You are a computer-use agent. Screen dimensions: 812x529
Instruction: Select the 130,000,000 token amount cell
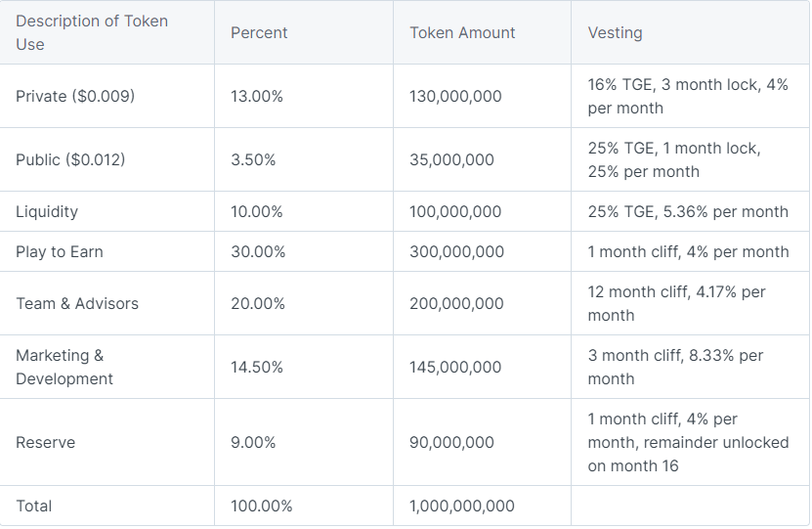click(x=455, y=96)
